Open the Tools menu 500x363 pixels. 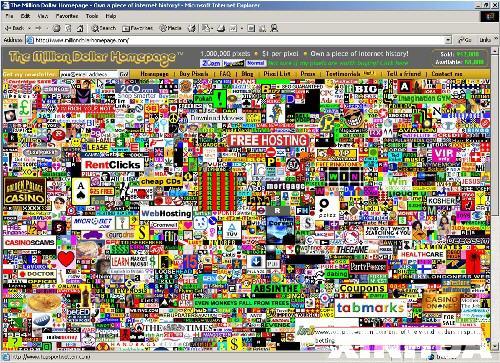[92, 16]
